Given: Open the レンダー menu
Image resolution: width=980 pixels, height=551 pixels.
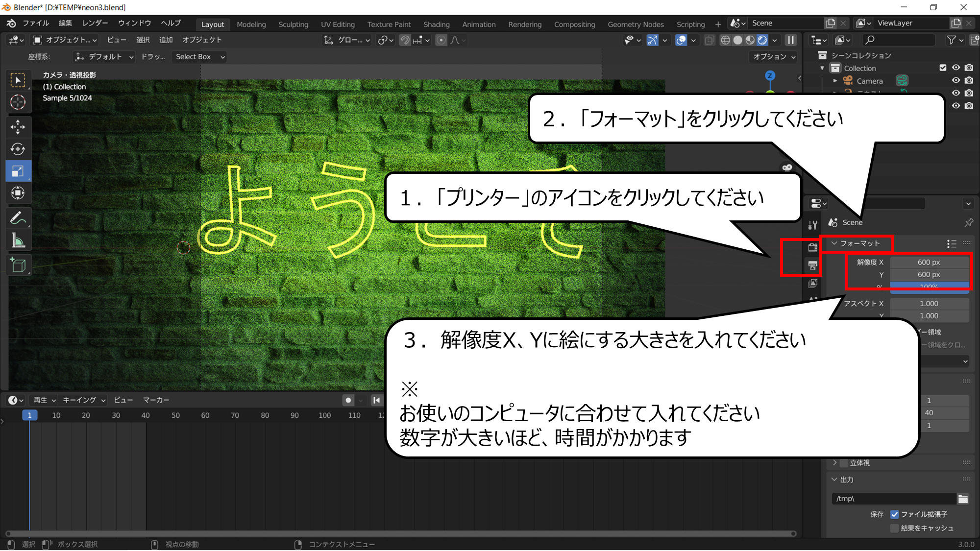Looking at the screenshot, I should pyautogui.click(x=95, y=23).
